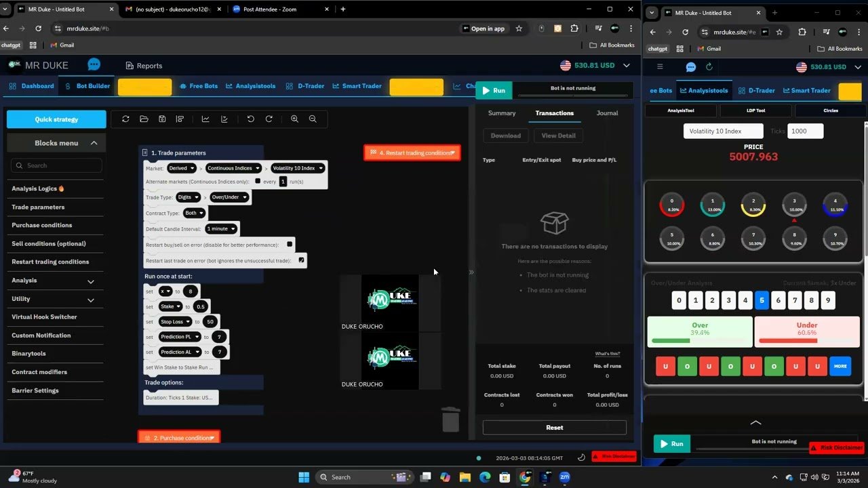Viewport: 868px width, 488px height.
Task: Select digit 8 in Over/Under analysis
Action: pyautogui.click(x=811, y=300)
